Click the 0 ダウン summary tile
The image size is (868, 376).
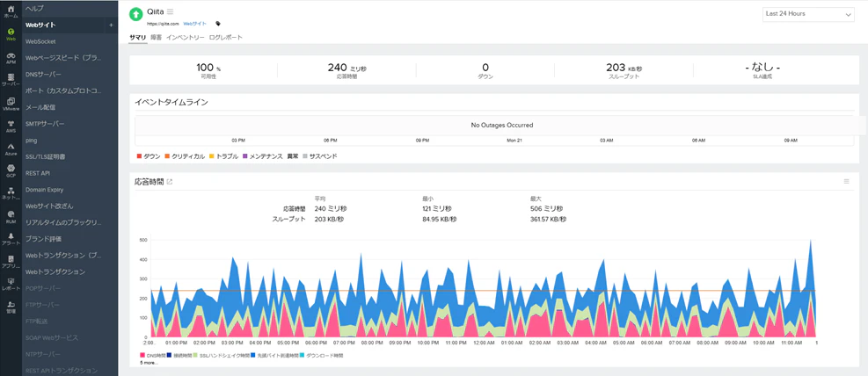[x=485, y=71]
